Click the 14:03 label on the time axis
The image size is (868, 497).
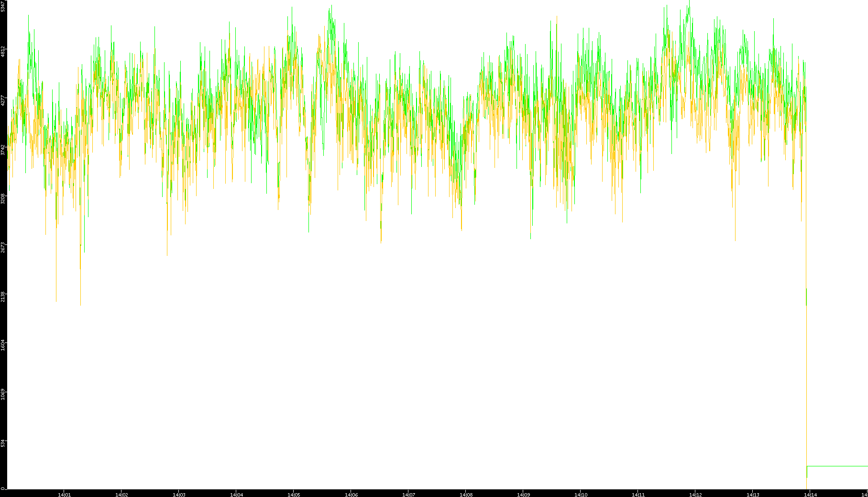coord(179,495)
